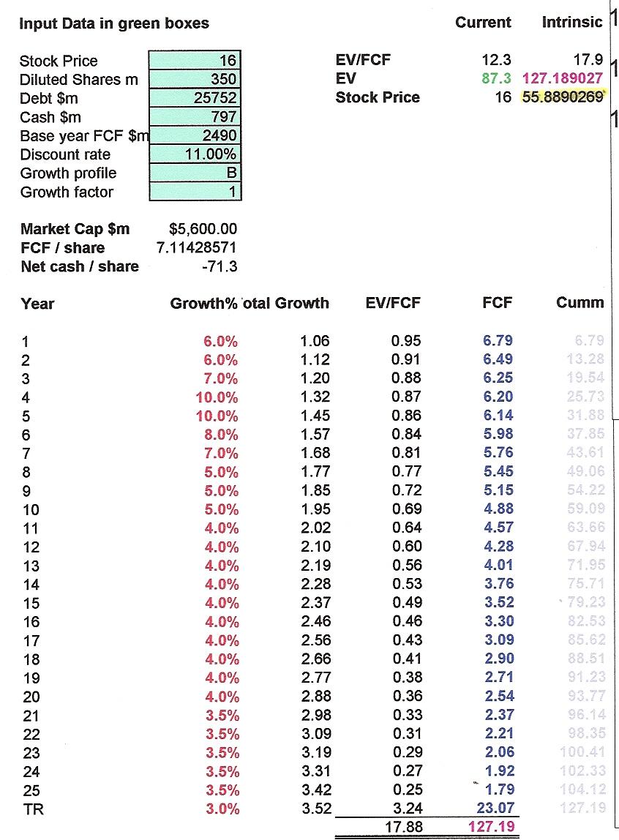The image size is (619, 840).
Task: Select the Stock Price input cell showing 16
Action: point(195,60)
